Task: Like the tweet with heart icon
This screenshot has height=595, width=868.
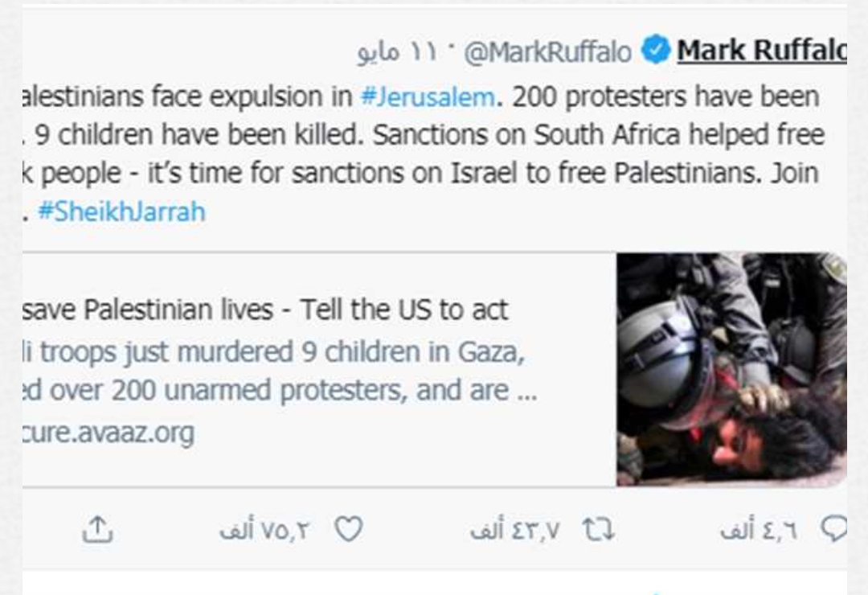Action: pyautogui.click(x=349, y=529)
